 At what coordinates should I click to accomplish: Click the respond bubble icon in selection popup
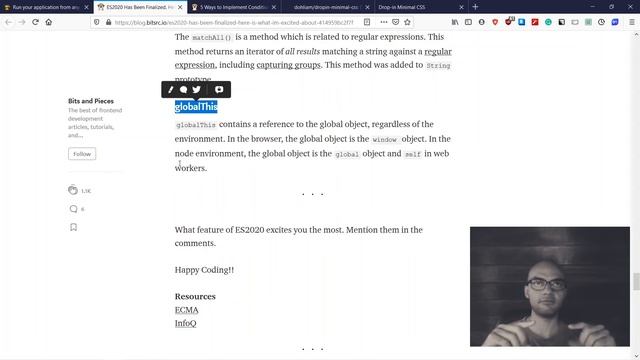184,89
